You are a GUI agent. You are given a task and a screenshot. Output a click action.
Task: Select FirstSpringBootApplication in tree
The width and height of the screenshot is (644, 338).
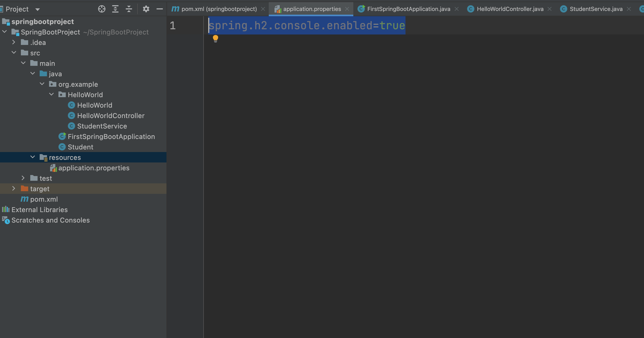(x=111, y=137)
